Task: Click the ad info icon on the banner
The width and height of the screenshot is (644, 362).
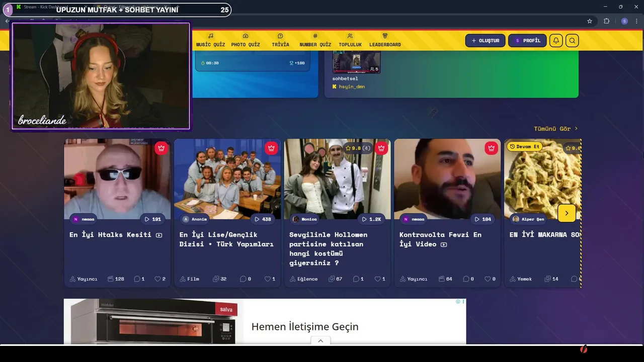Action: point(458,302)
